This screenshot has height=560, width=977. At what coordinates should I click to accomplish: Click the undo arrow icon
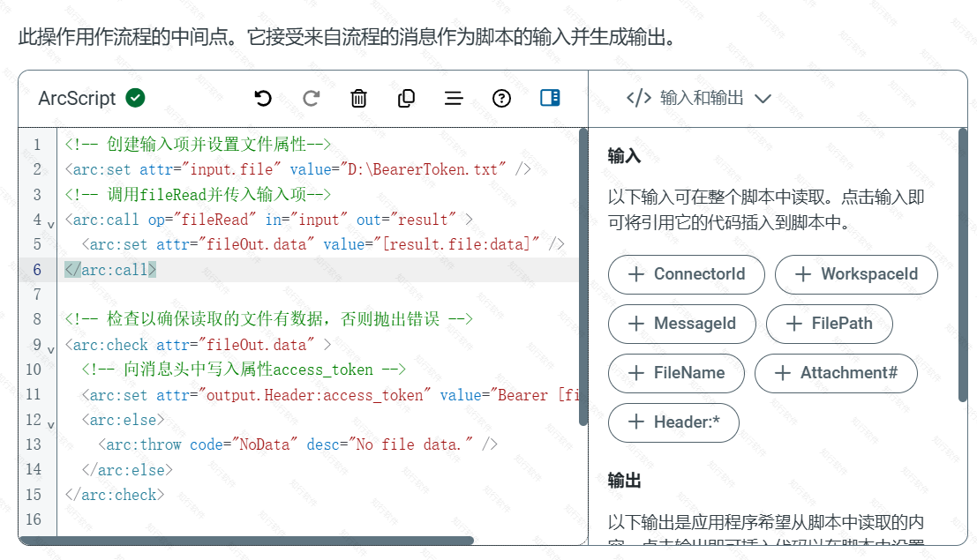263,98
